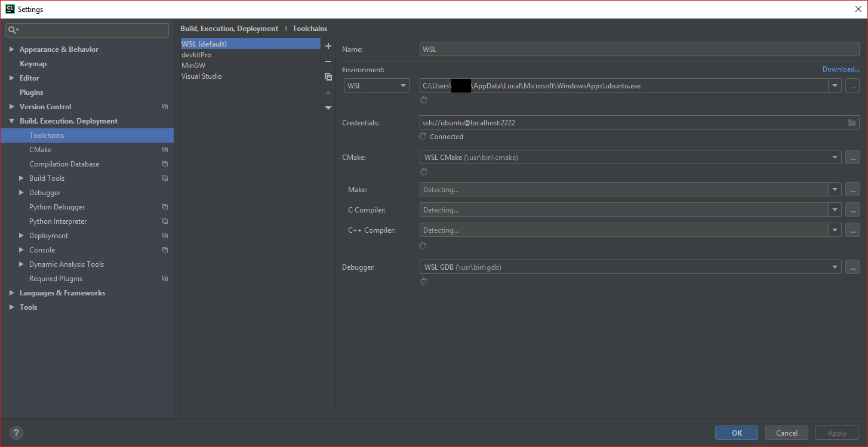Open Required Plugins settings page
868x447 pixels.
pos(56,279)
